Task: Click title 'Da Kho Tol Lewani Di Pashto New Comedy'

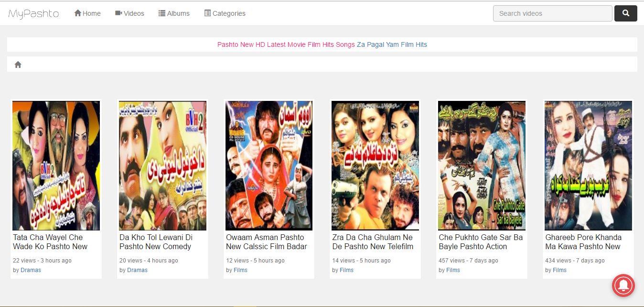Action: coord(156,242)
